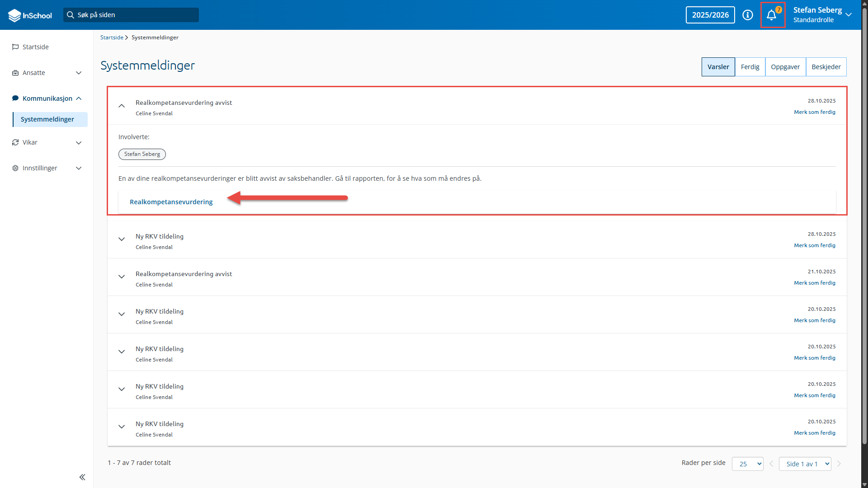Click the '1 - 7 av 7 rader totalt' text
This screenshot has width=868, height=488.
(139, 463)
